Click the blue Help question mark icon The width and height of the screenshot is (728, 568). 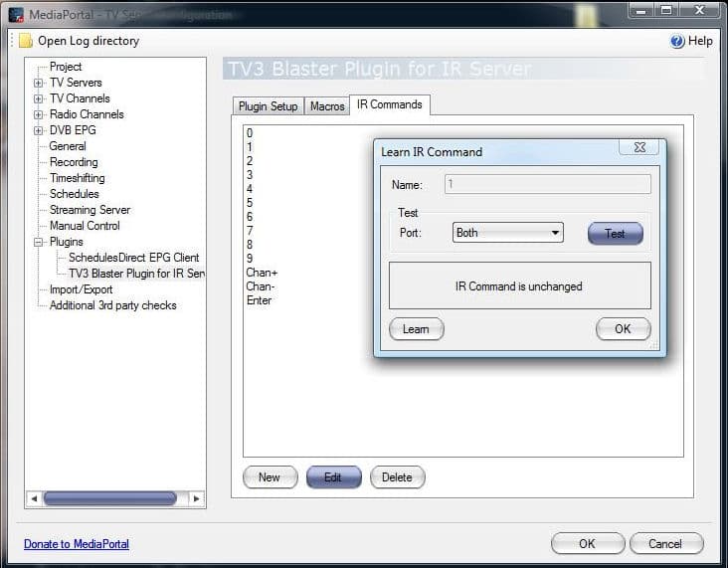click(677, 41)
